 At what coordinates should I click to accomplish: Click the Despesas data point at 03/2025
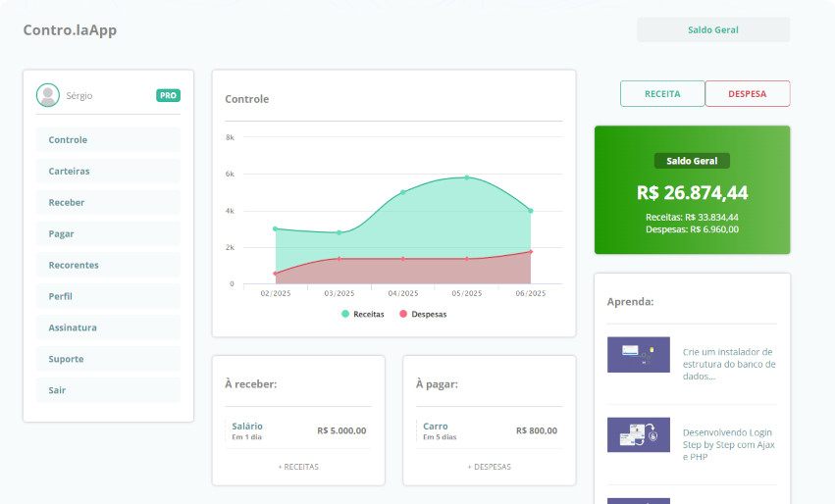339,259
